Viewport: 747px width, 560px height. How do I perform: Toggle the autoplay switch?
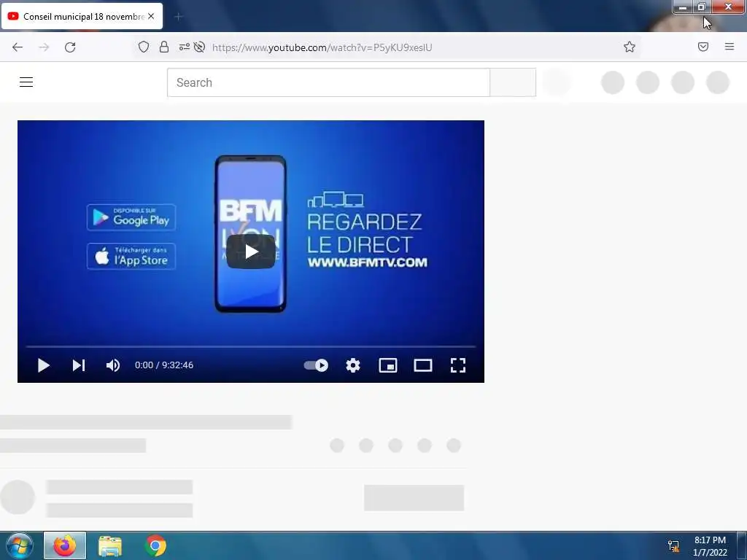pos(316,365)
